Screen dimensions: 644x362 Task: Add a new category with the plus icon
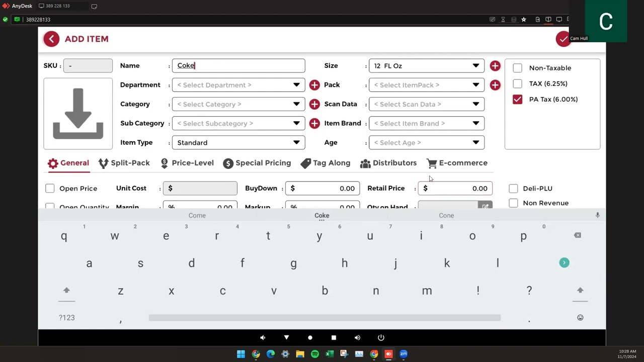pyautogui.click(x=314, y=104)
